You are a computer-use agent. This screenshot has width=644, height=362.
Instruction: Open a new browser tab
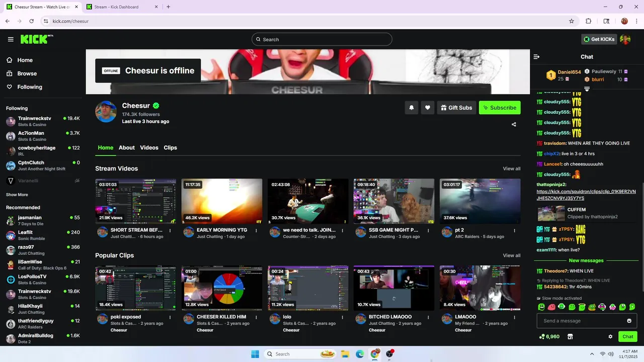(169, 7)
